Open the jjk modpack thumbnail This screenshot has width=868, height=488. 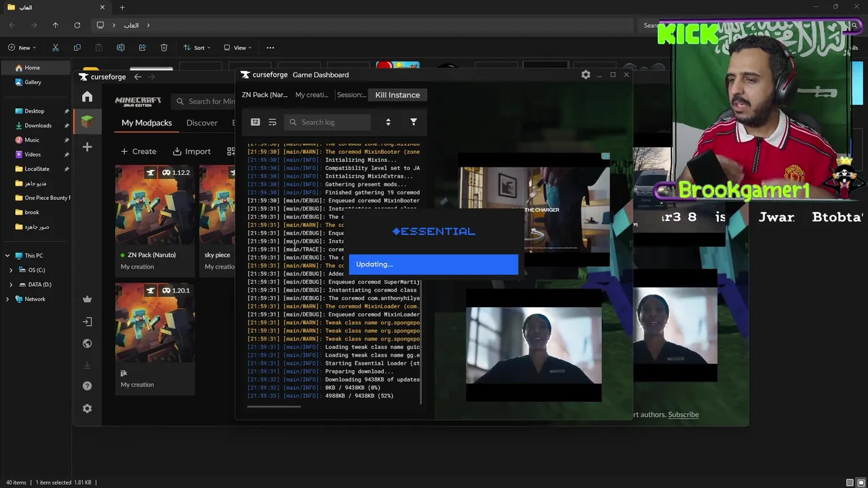coord(155,323)
